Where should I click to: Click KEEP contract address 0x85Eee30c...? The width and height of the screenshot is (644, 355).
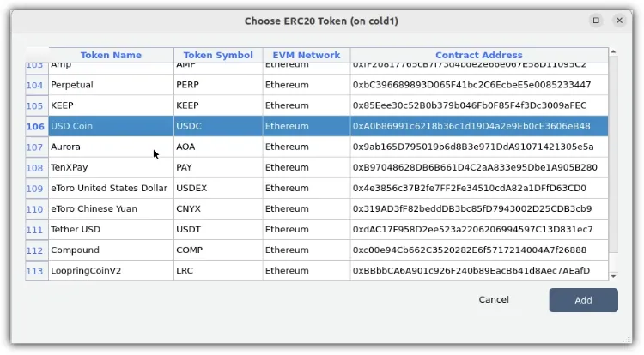pos(479,105)
